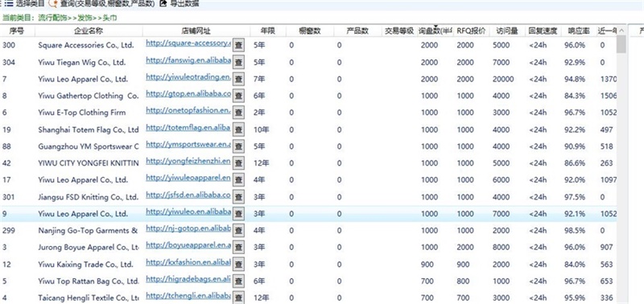Click the 当前类目 category path text

(x=60, y=18)
